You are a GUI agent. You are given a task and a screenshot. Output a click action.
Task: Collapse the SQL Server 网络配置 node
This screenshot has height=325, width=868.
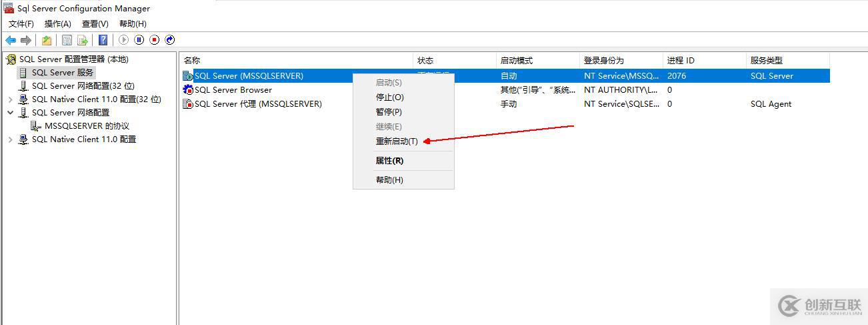pos(10,113)
